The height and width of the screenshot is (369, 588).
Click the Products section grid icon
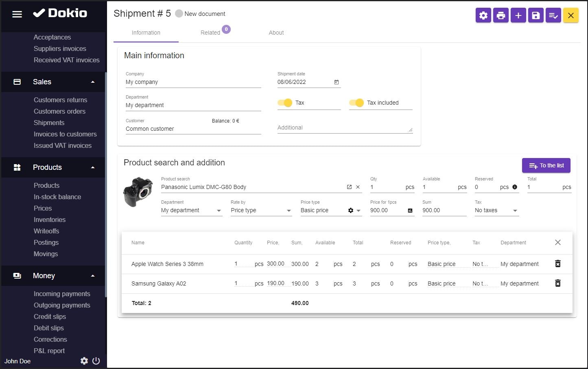(17, 167)
